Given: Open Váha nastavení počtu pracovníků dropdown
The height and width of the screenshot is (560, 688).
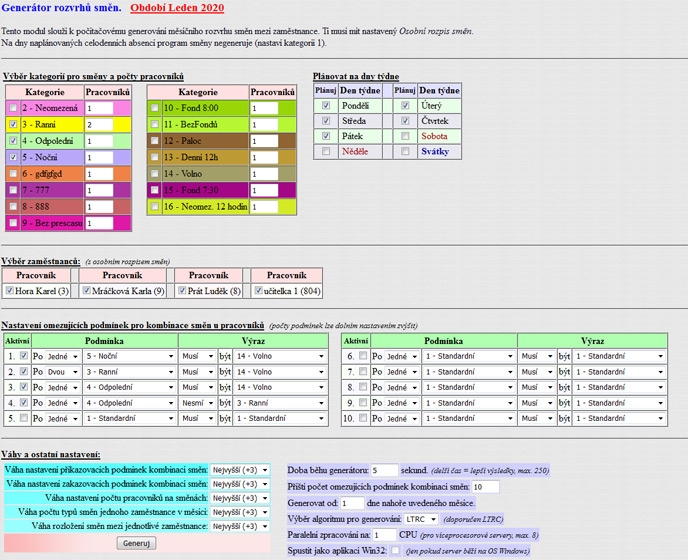Looking at the screenshot, I should [x=240, y=498].
